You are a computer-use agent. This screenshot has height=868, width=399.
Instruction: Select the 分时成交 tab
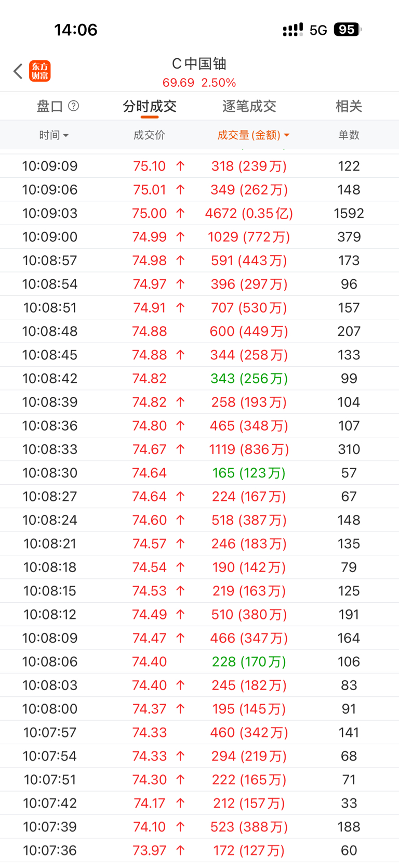[x=150, y=107]
